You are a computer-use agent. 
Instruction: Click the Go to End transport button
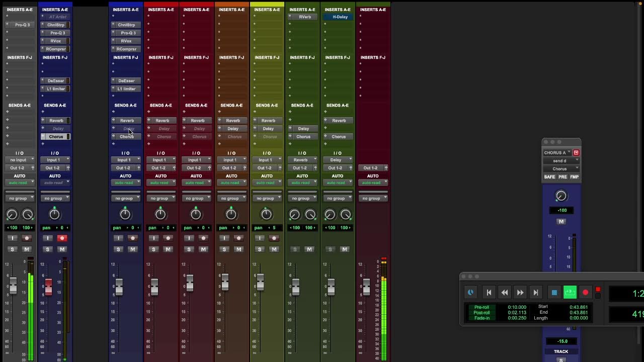[535, 293]
